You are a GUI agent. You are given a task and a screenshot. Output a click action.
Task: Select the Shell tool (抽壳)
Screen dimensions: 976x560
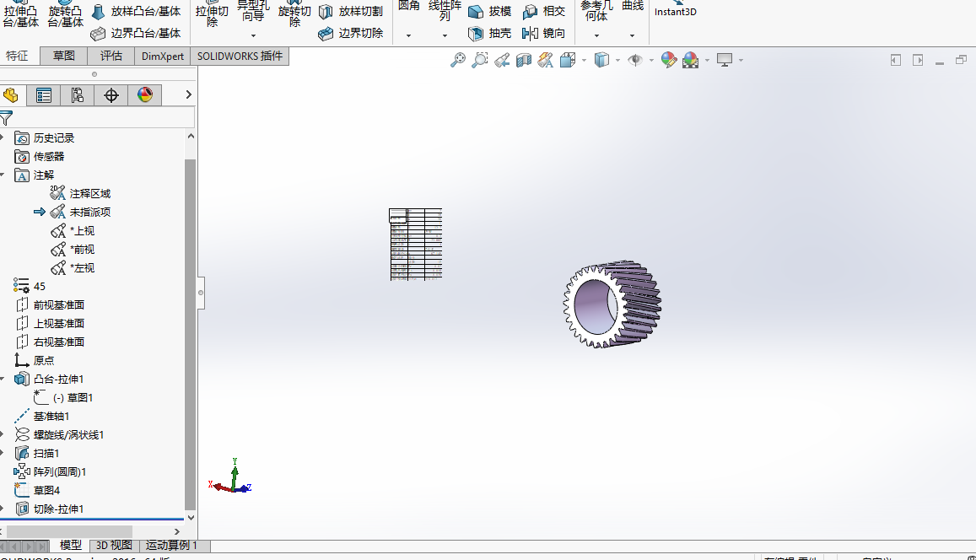pyautogui.click(x=490, y=33)
